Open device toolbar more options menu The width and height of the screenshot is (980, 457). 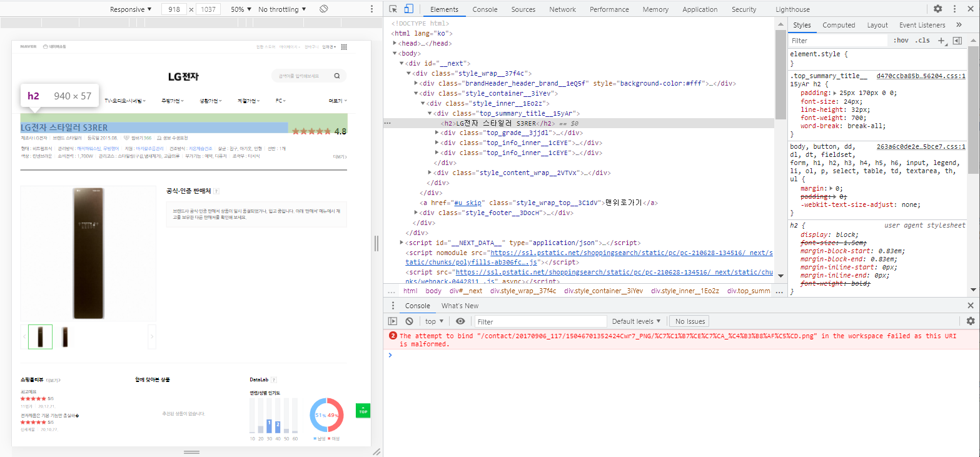[372, 9]
